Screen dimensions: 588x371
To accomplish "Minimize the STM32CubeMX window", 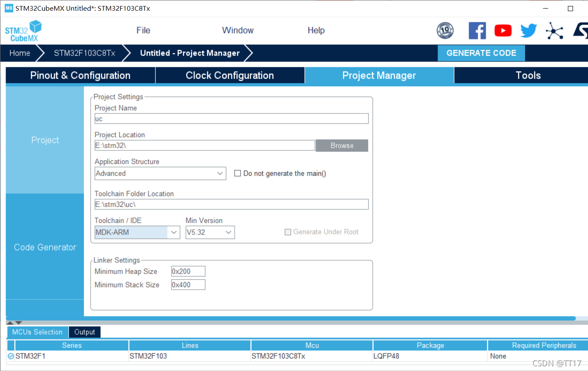I will click(545, 9).
